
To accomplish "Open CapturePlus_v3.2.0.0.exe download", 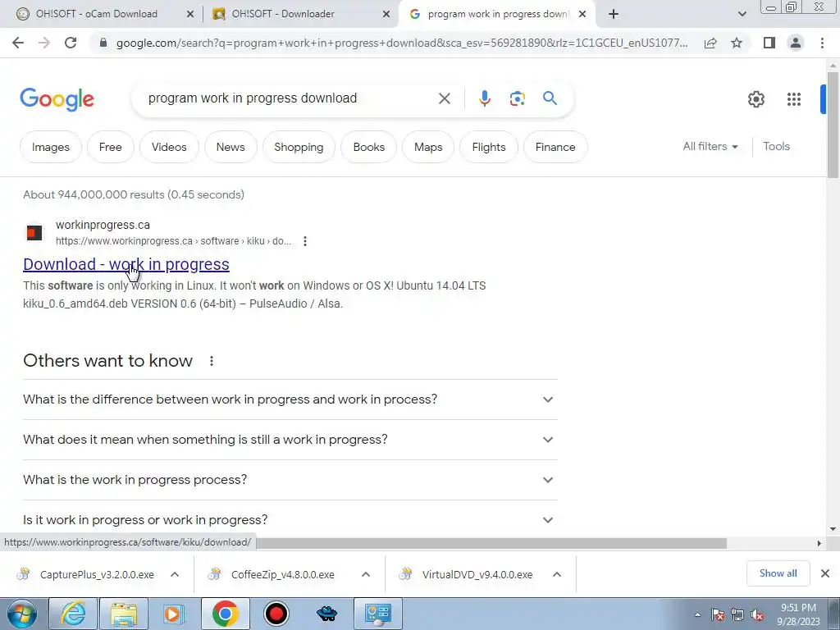I will tap(97, 574).
